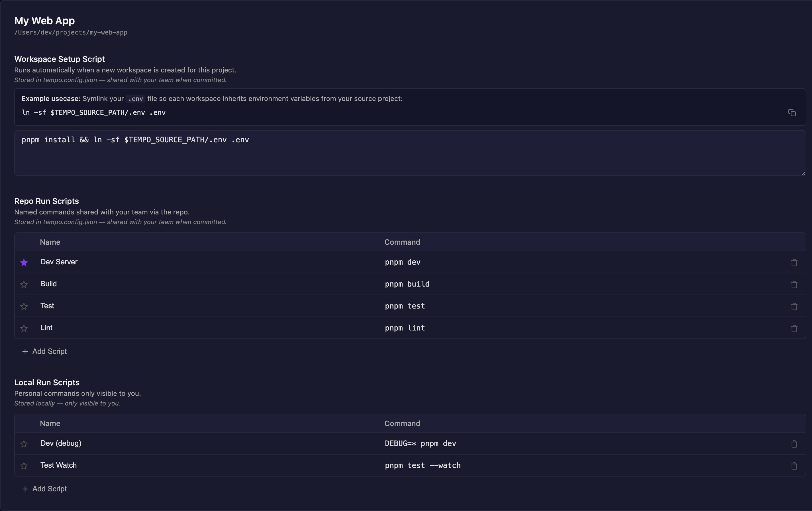Star the Test script row
The width and height of the screenshot is (812, 511).
pos(24,306)
